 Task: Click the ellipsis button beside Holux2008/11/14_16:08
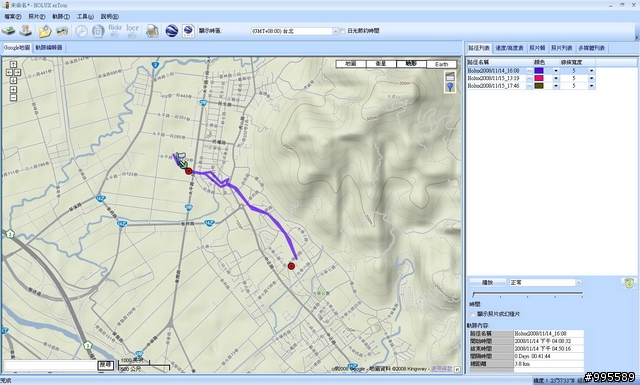coord(529,71)
